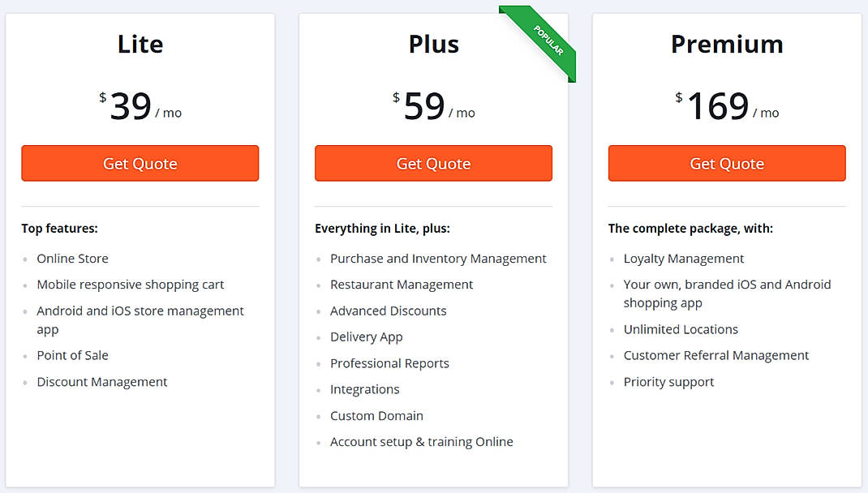868x493 pixels.
Task: Click the Professional Reports feature item
Action: point(389,363)
